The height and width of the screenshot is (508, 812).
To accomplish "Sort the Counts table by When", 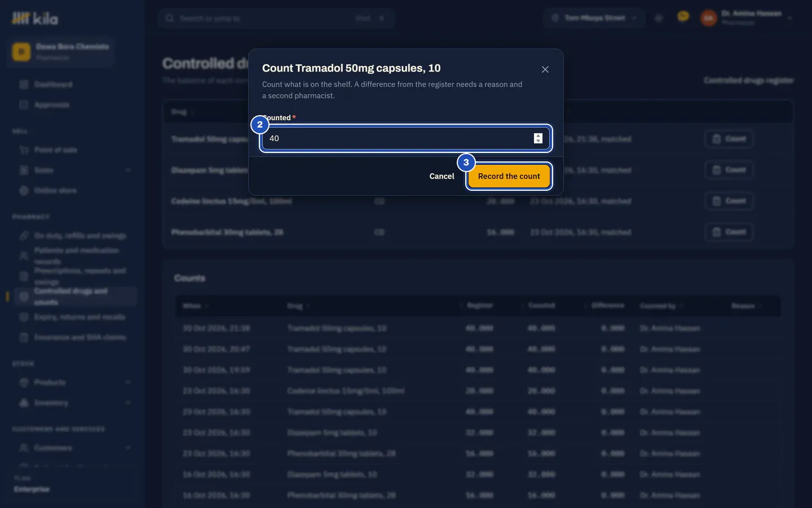I will click(x=195, y=306).
